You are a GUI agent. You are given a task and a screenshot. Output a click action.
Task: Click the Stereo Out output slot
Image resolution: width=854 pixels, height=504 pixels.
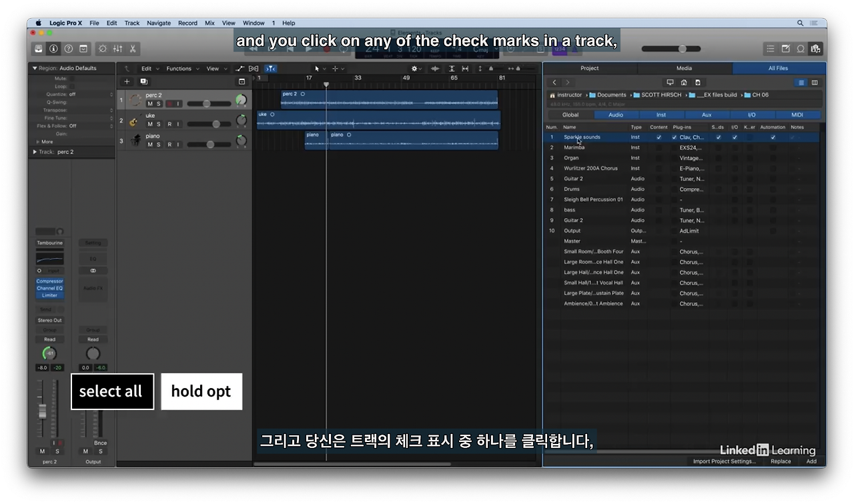click(50, 321)
